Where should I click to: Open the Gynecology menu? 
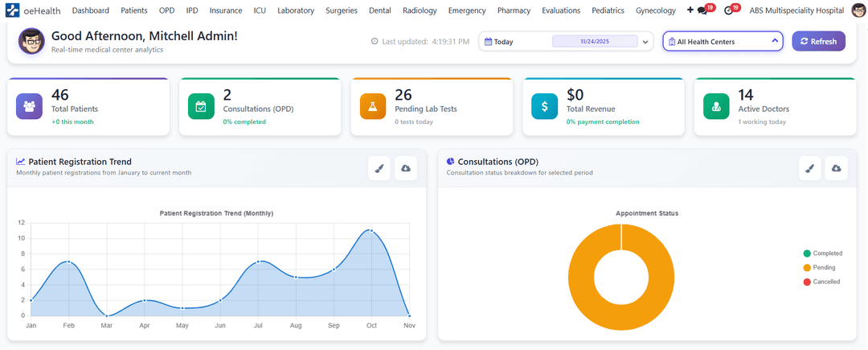pyautogui.click(x=656, y=10)
